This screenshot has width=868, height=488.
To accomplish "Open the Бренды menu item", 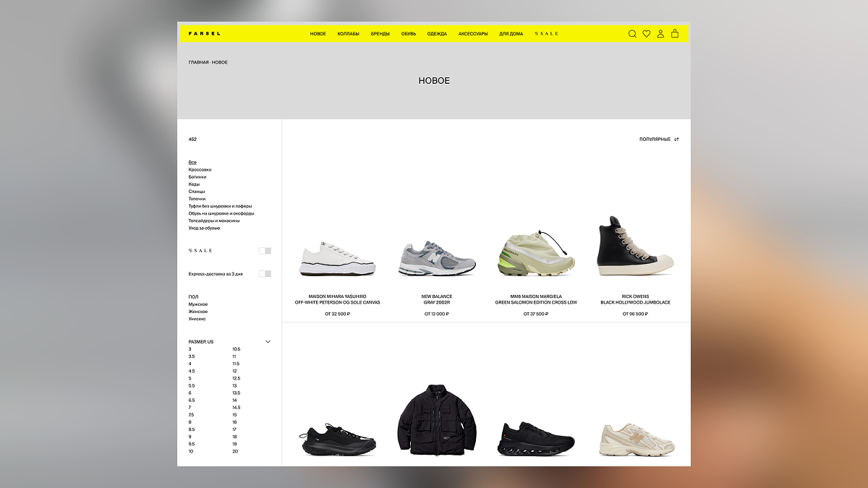I will (380, 34).
